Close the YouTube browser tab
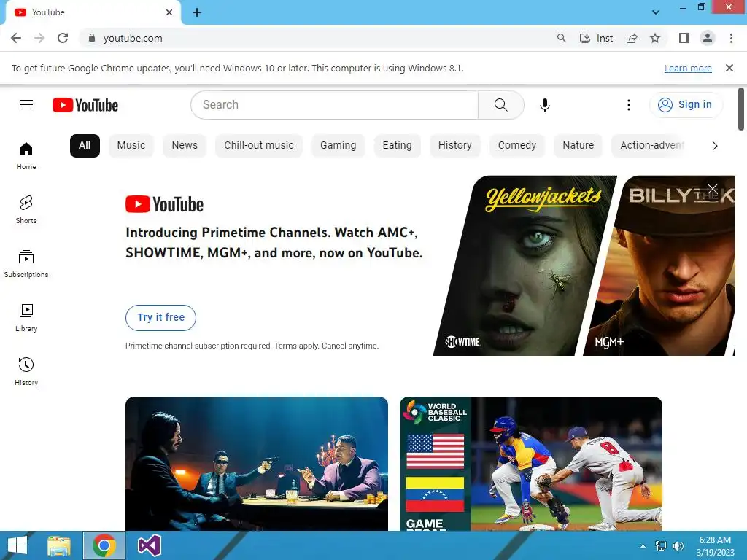Screen dimensions: 747x560 point(169,12)
